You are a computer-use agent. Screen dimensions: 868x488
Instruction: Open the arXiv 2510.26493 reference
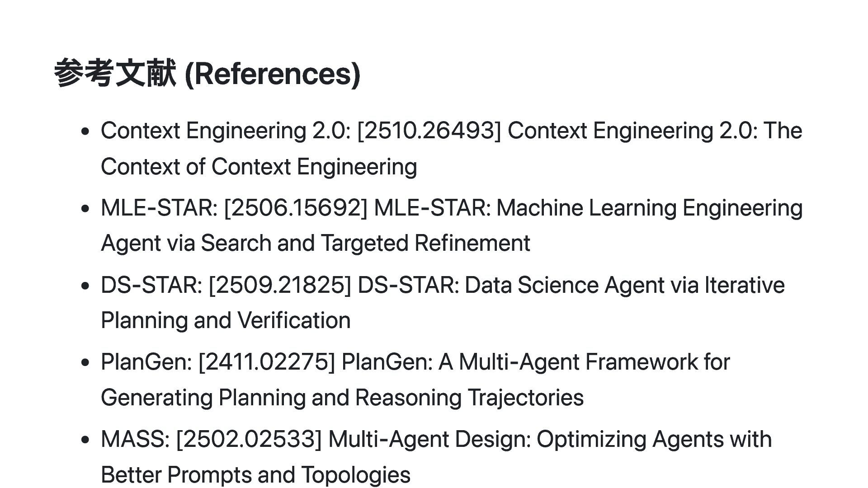click(429, 131)
